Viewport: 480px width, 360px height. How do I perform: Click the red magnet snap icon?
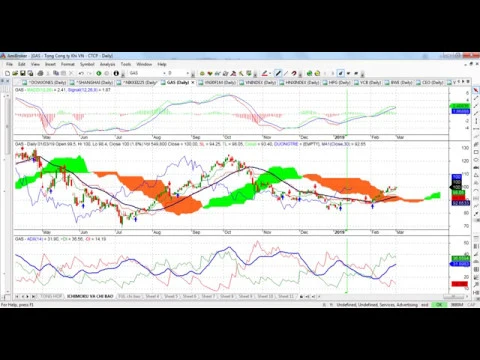pos(294,73)
